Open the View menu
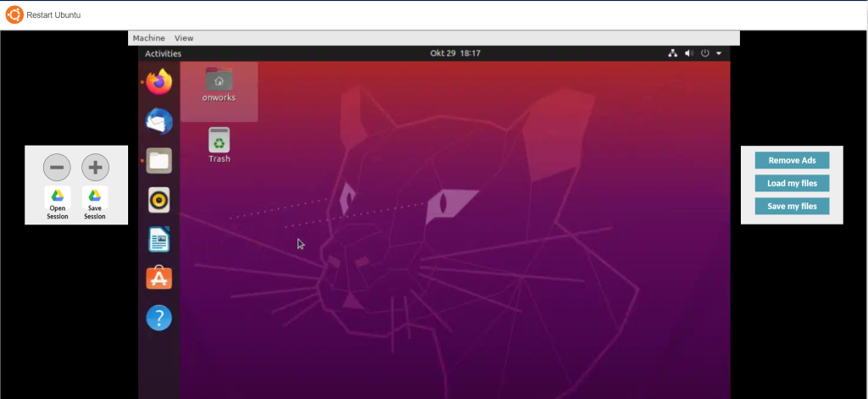Screen dimensions: 868x399 click(184, 38)
